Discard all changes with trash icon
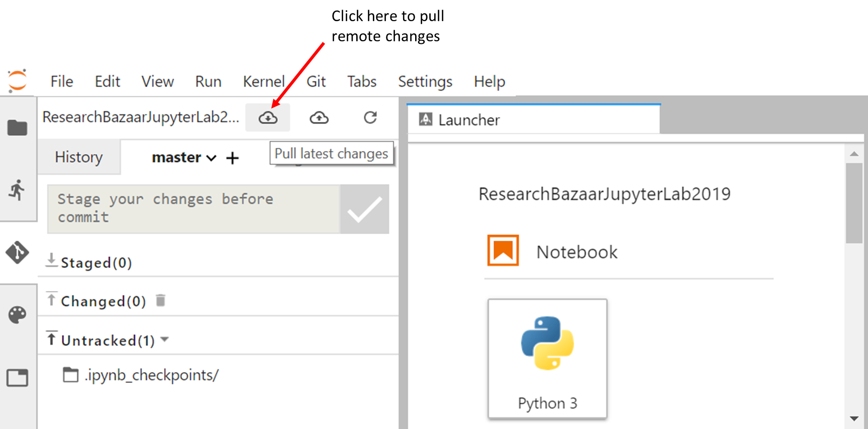Screen dimensions: 868x429 (x=161, y=301)
